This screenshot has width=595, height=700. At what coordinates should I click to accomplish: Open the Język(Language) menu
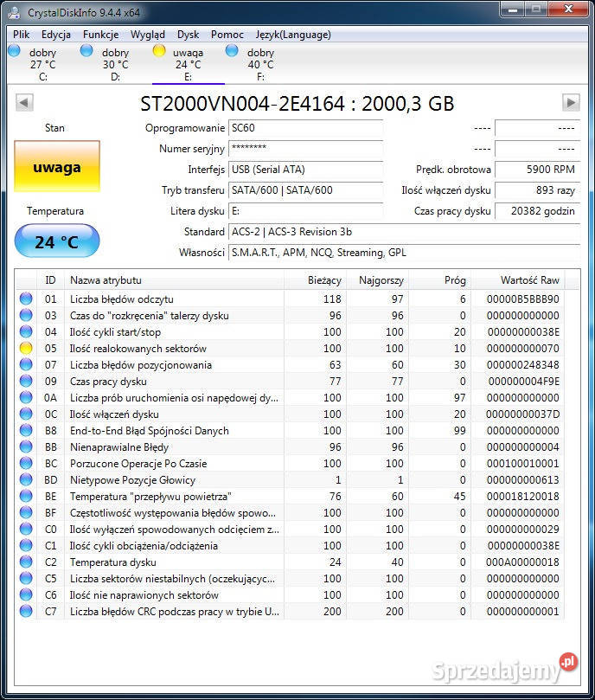(293, 35)
